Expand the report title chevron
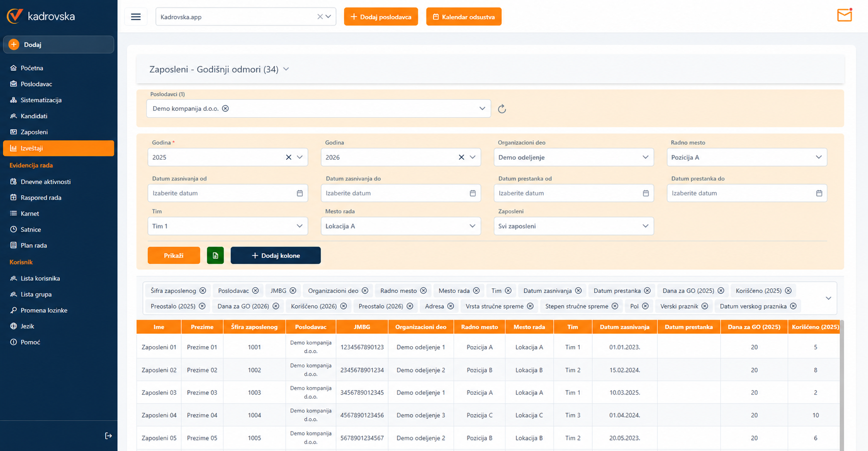Screen dimensions: 868x451 click(286, 69)
